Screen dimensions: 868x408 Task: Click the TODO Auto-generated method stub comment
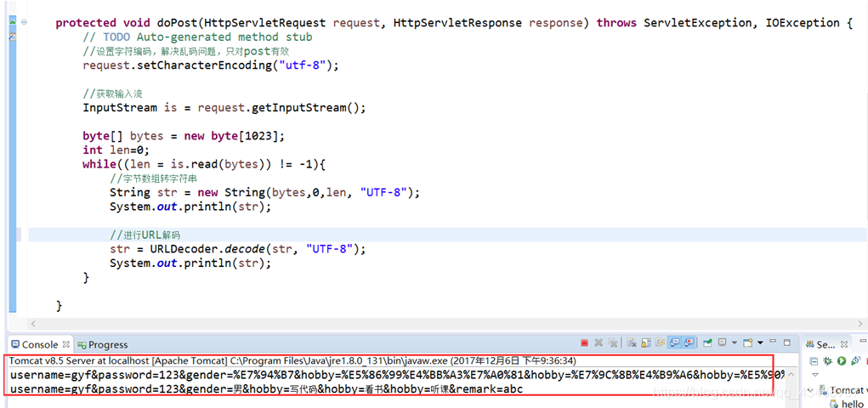click(197, 37)
